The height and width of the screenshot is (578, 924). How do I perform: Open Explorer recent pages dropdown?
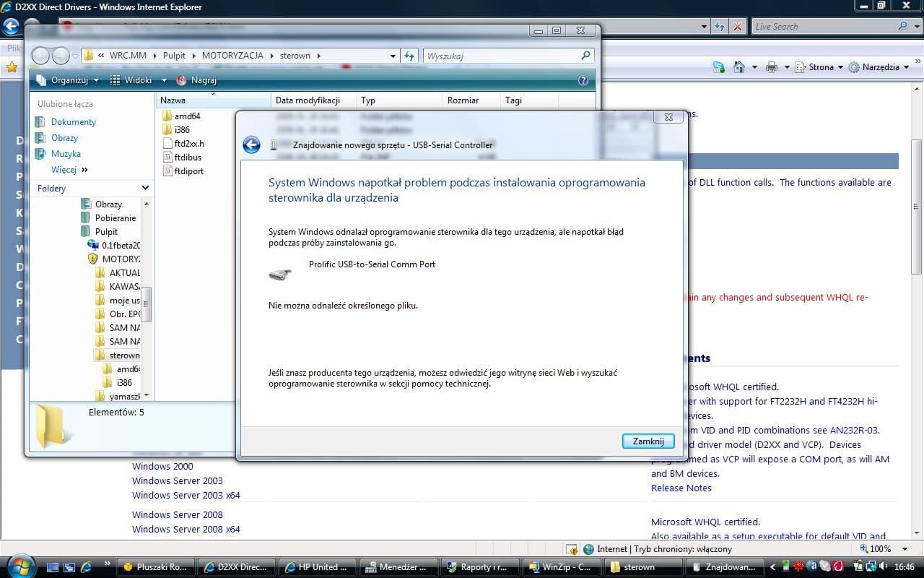75,56
